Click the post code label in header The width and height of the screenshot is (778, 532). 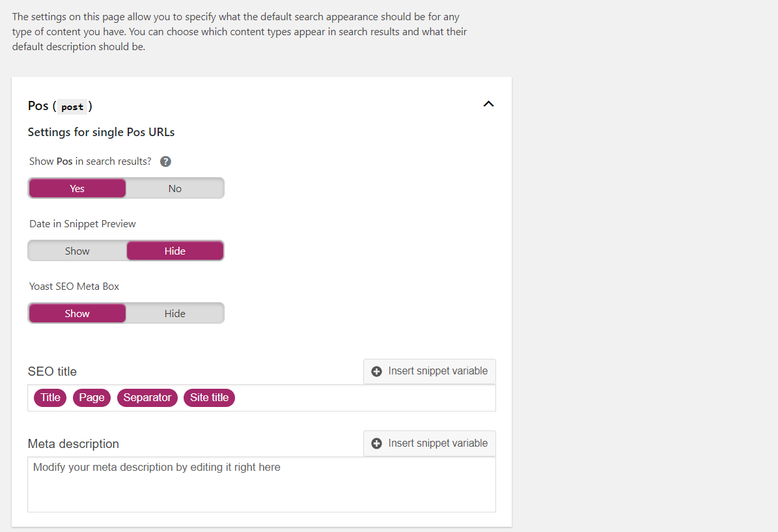pos(72,107)
